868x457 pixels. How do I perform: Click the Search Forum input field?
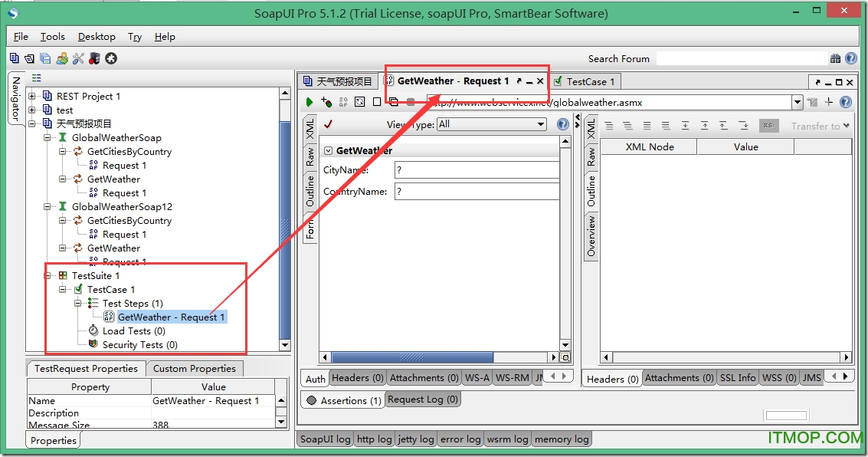click(742, 58)
